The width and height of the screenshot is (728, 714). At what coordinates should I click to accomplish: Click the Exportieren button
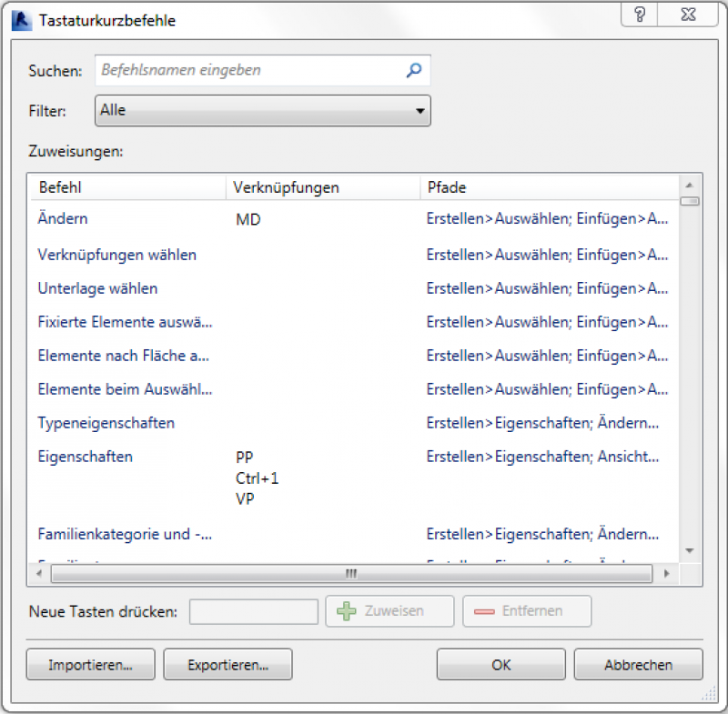point(227,665)
